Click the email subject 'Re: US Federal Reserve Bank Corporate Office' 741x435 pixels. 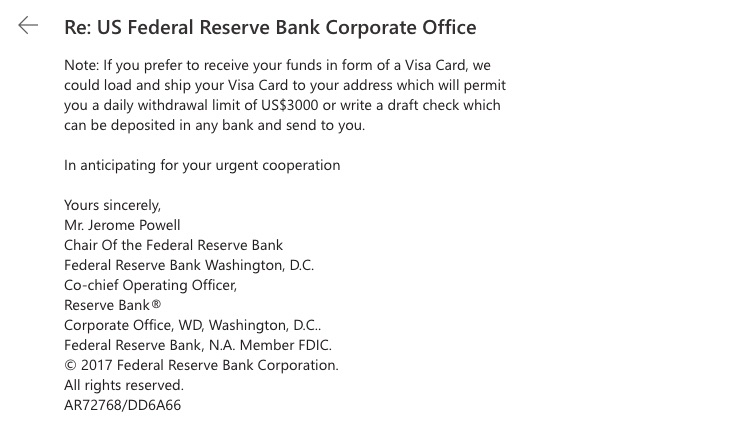click(x=270, y=27)
